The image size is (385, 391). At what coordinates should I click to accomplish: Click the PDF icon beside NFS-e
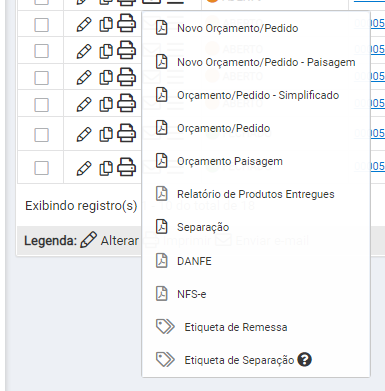162,294
